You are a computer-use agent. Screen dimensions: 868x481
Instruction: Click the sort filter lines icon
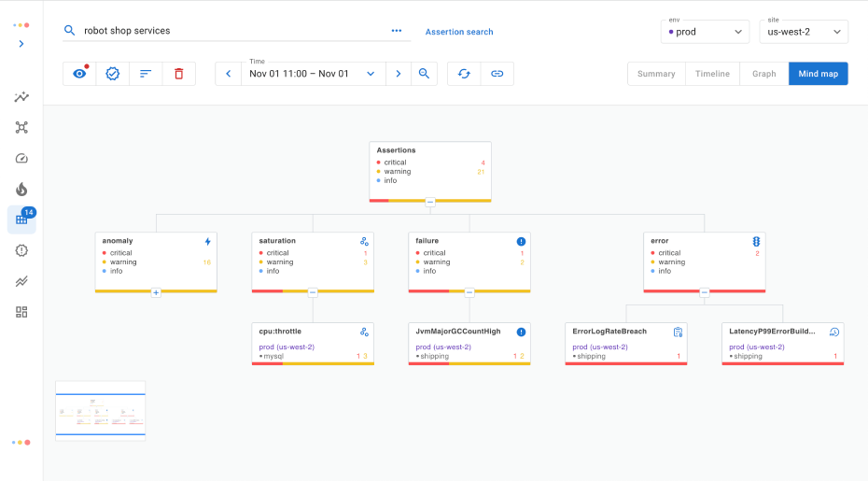146,74
